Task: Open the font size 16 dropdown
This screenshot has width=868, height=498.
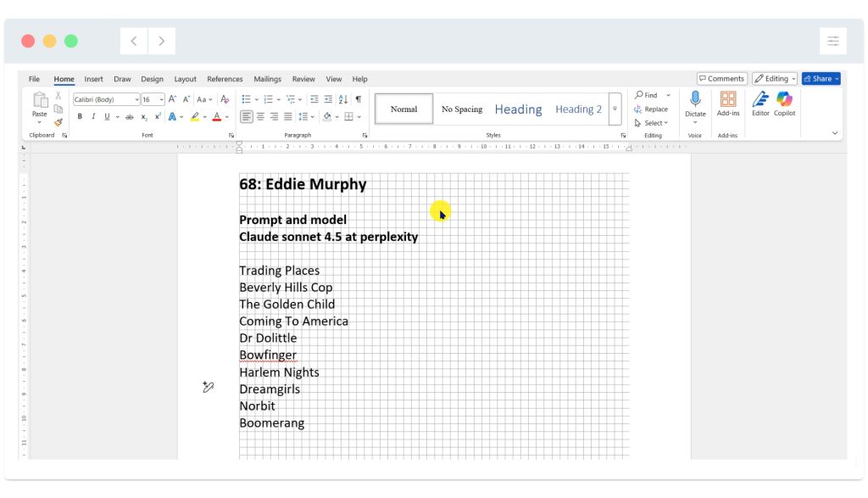Action: click(161, 100)
